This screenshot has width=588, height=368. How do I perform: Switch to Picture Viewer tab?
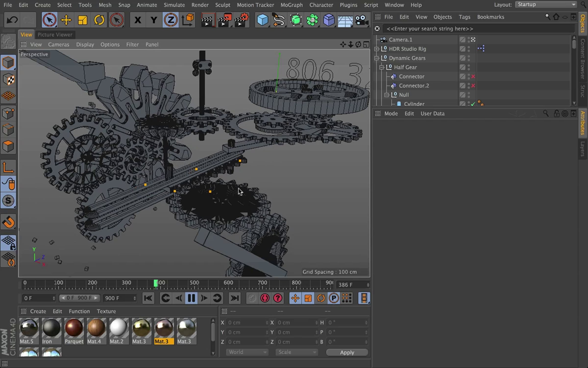tap(55, 35)
